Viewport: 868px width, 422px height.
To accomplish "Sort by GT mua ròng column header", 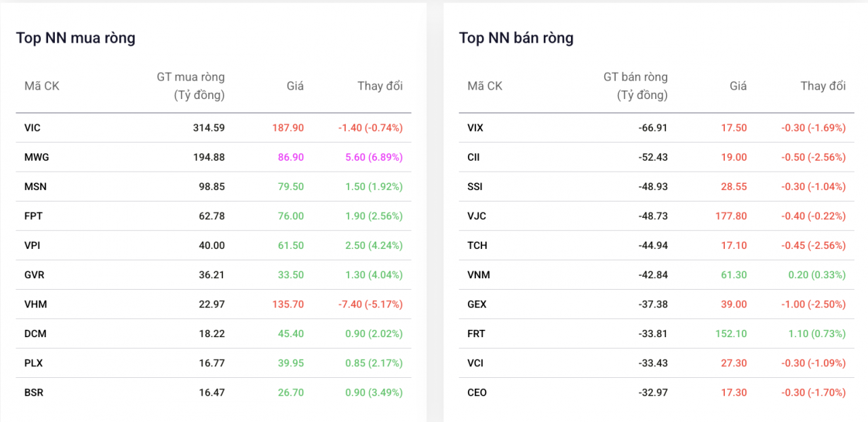I will click(191, 86).
